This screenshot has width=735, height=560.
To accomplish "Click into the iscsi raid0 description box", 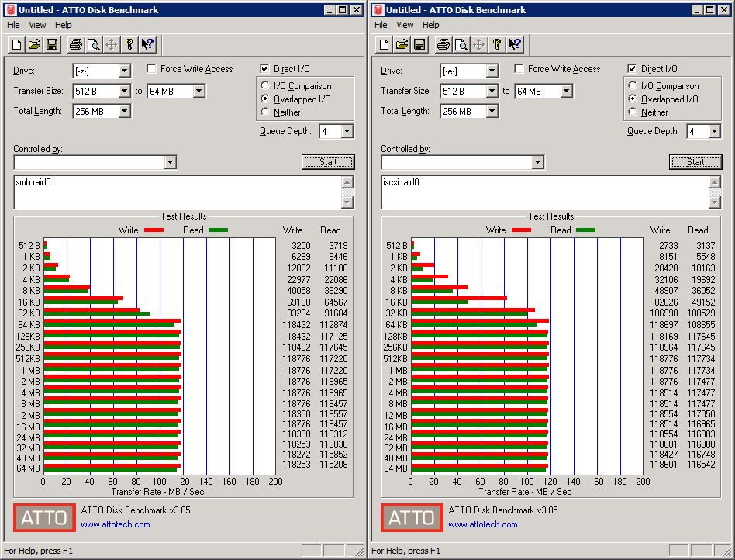I will coord(545,192).
